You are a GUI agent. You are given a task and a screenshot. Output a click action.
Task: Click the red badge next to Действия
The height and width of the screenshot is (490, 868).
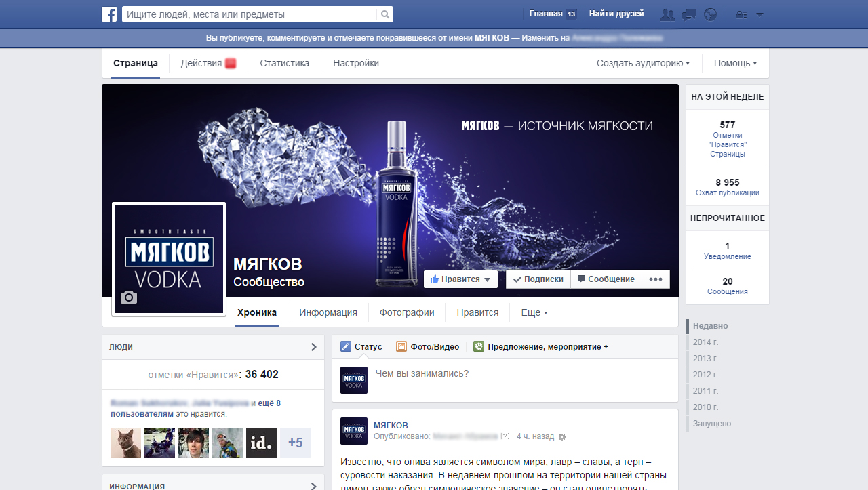point(231,64)
